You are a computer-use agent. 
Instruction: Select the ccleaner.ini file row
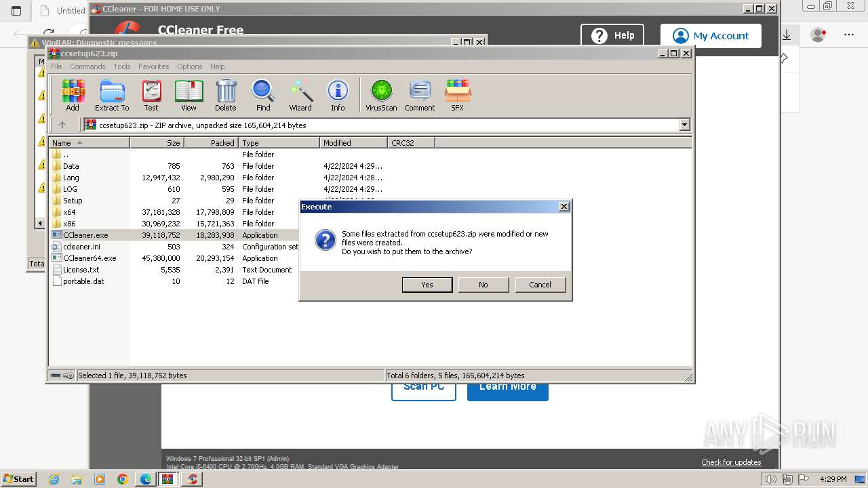174,247
